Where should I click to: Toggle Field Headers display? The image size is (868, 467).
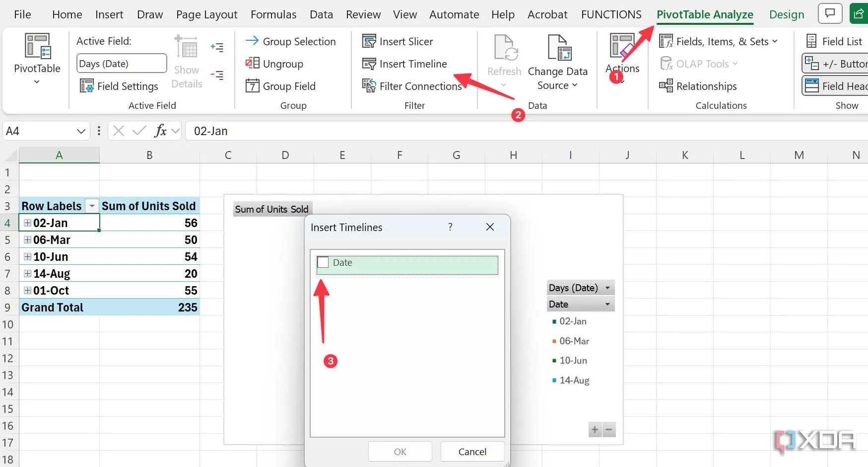836,86
